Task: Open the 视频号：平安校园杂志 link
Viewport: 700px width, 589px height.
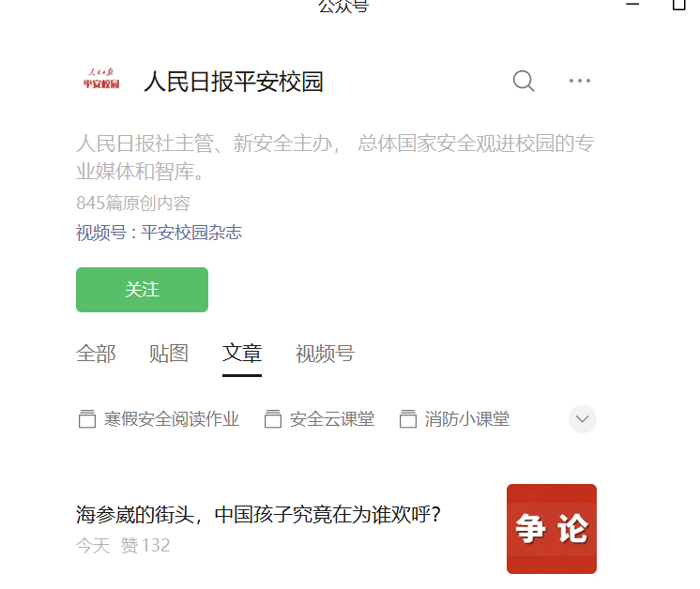Action: point(159,233)
